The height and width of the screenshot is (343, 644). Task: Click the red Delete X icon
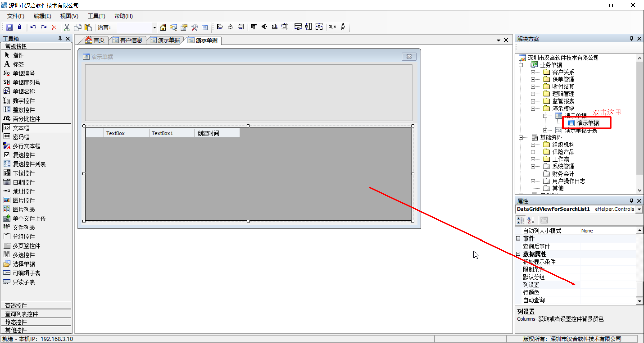point(54,27)
